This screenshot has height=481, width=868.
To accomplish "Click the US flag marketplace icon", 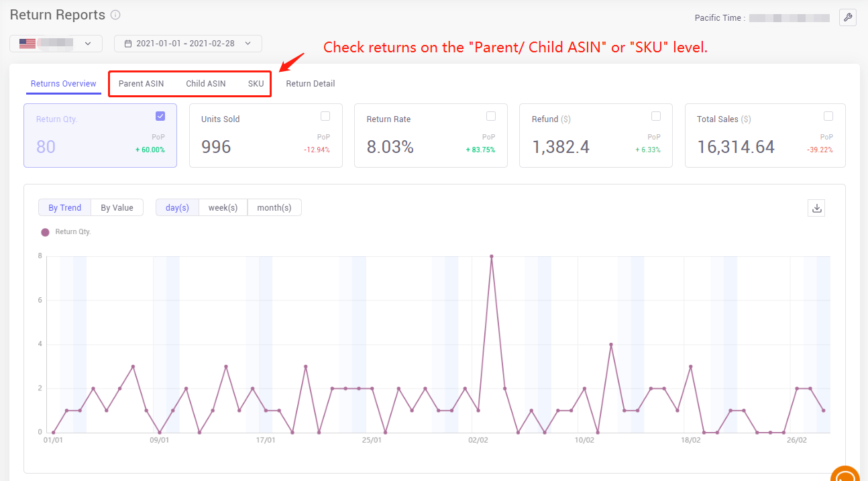I will pos(27,43).
